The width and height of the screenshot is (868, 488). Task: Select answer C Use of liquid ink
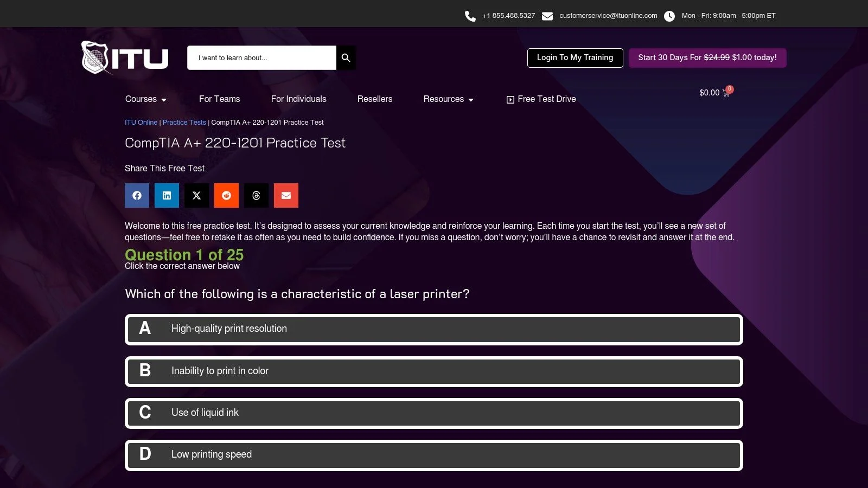pyautogui.click(x=434, y=413)
